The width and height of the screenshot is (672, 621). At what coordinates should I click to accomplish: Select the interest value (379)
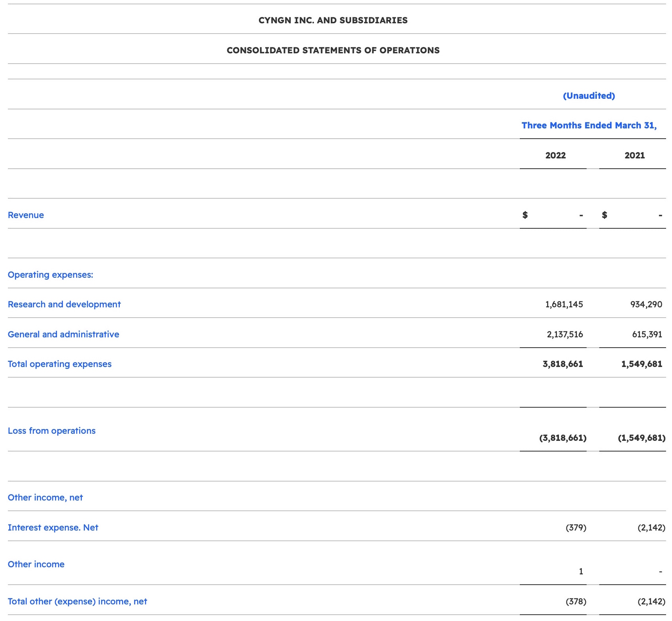[x=576, y=527]
